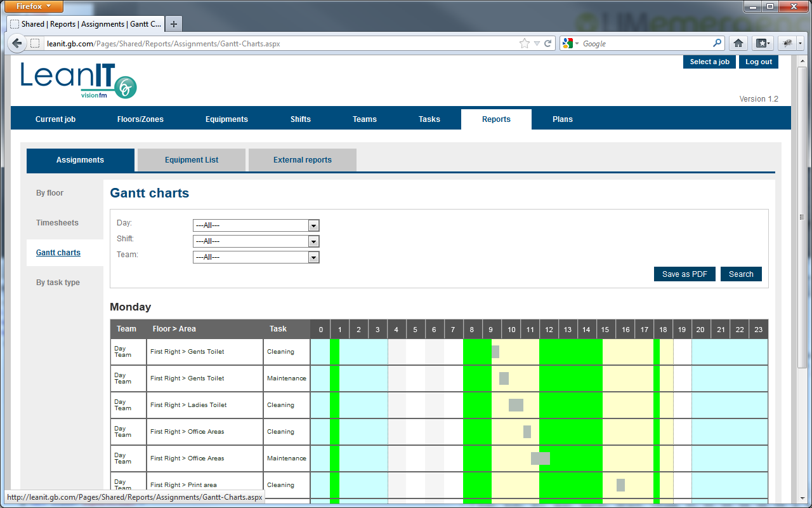Click the Select a job button
The width and height of the screenshot is (812, 508).
[709, 62]
